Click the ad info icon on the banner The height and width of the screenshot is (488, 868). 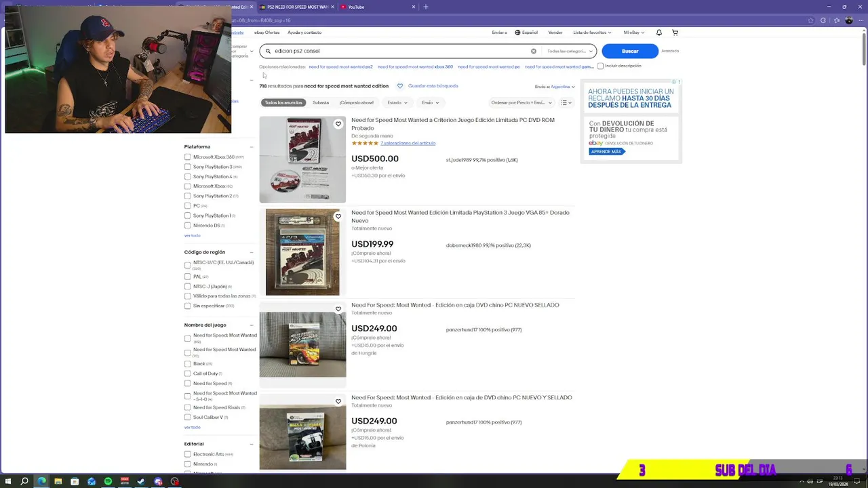[x=675, y=82]
